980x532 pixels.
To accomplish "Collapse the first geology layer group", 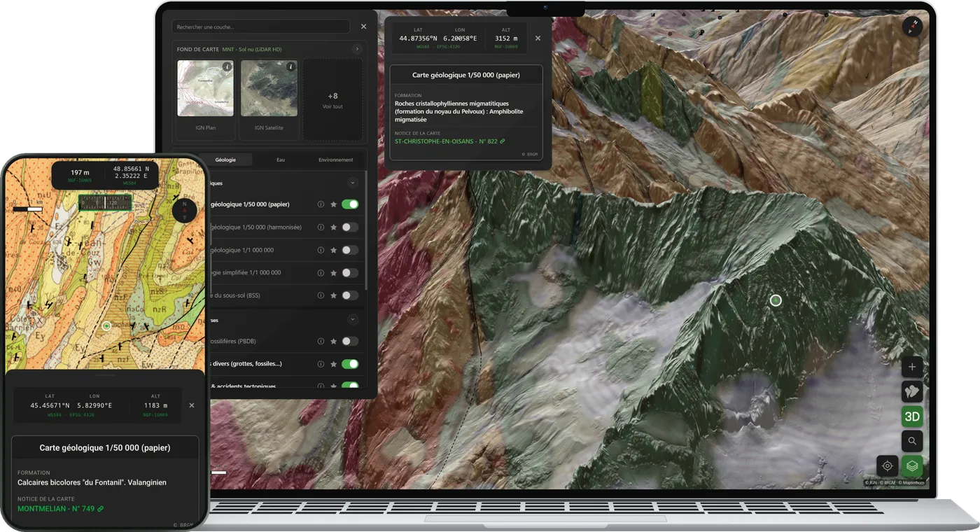I will pos(353,183).
